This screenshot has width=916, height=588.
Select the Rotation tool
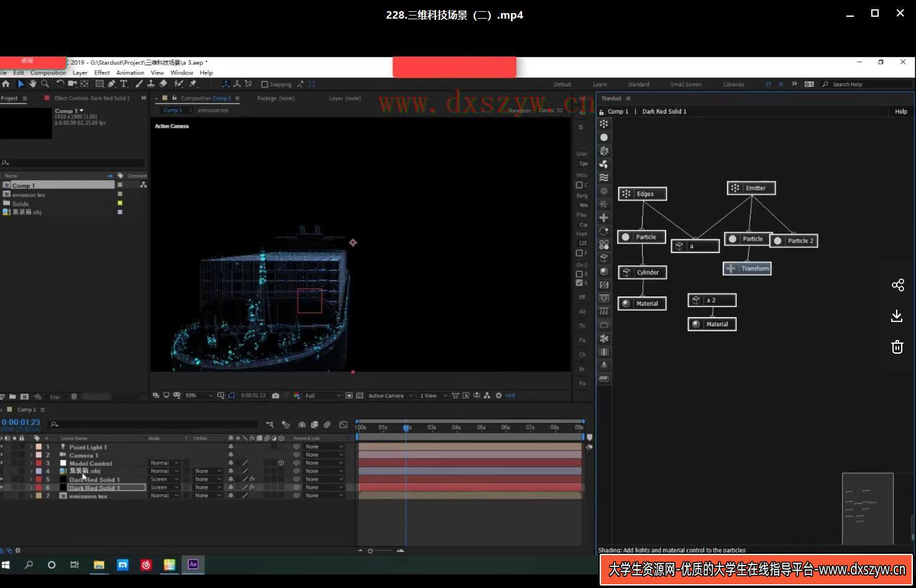coord(60,84)
